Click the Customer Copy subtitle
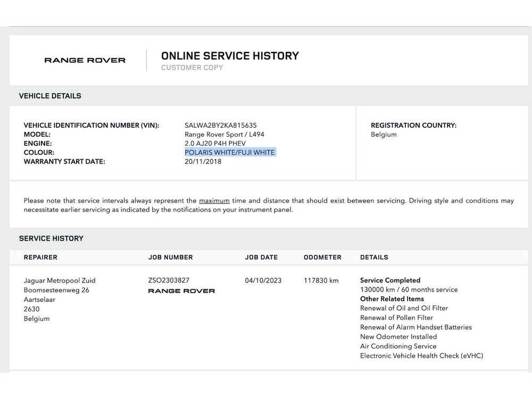The height and width of the screenshot is (399, 532). [192, 68]
